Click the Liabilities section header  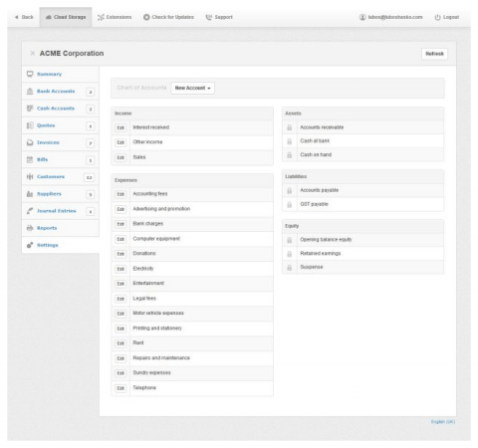coord(362,176)
